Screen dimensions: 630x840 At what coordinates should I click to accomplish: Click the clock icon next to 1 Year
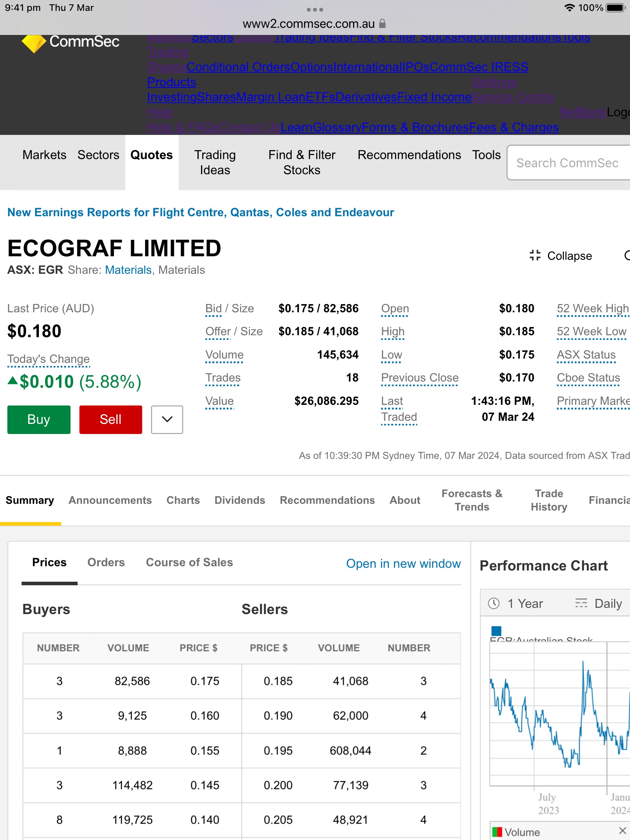click(x=494, y=604)
